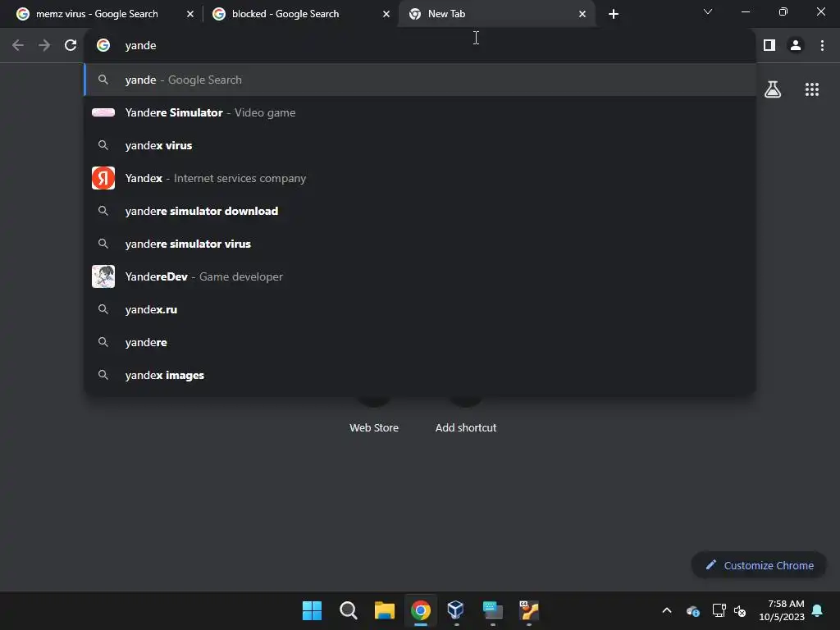Open the Google apps grid icon
The height and width of the screenshot is (630, 840).
pos(811,89)
